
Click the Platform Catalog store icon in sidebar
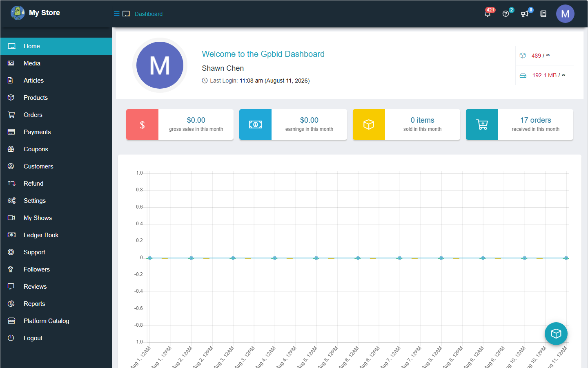(x=11, y=321)
